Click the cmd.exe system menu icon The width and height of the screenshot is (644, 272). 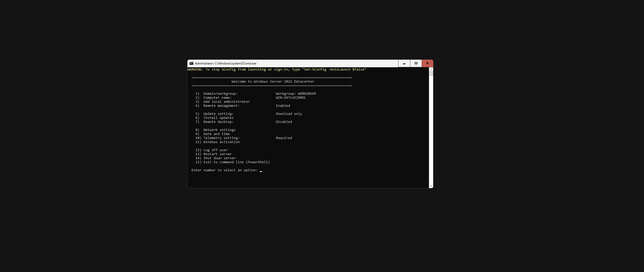click(x=191, y=63)
